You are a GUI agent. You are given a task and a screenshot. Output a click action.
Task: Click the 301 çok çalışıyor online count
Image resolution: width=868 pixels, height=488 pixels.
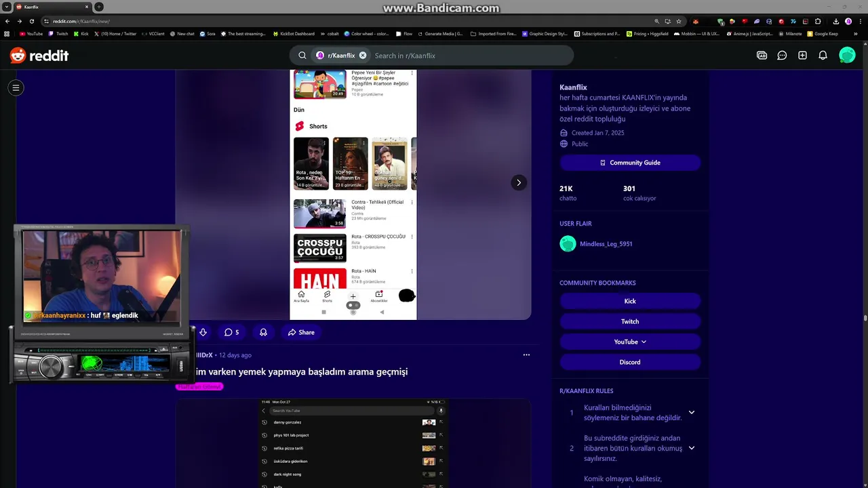(x=639, y=193)
